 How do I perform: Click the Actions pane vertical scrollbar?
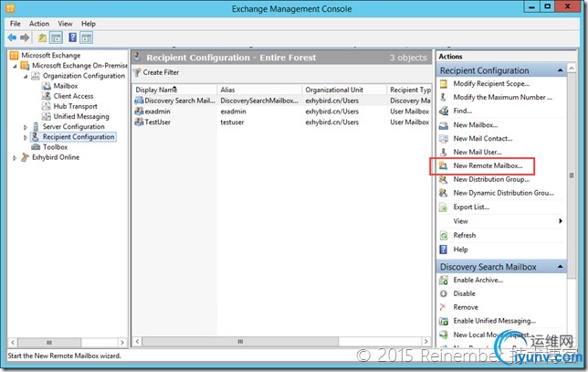(572, 175)
